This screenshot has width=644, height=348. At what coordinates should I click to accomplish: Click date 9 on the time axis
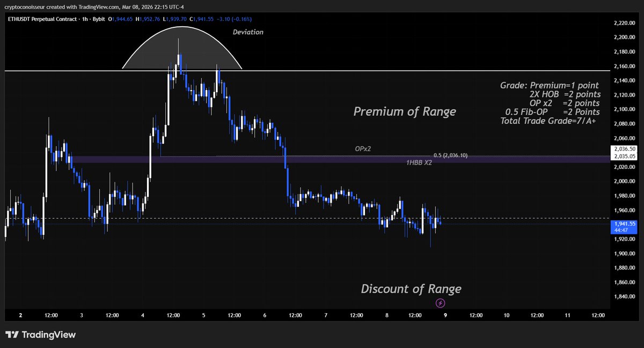click(445, 315)
